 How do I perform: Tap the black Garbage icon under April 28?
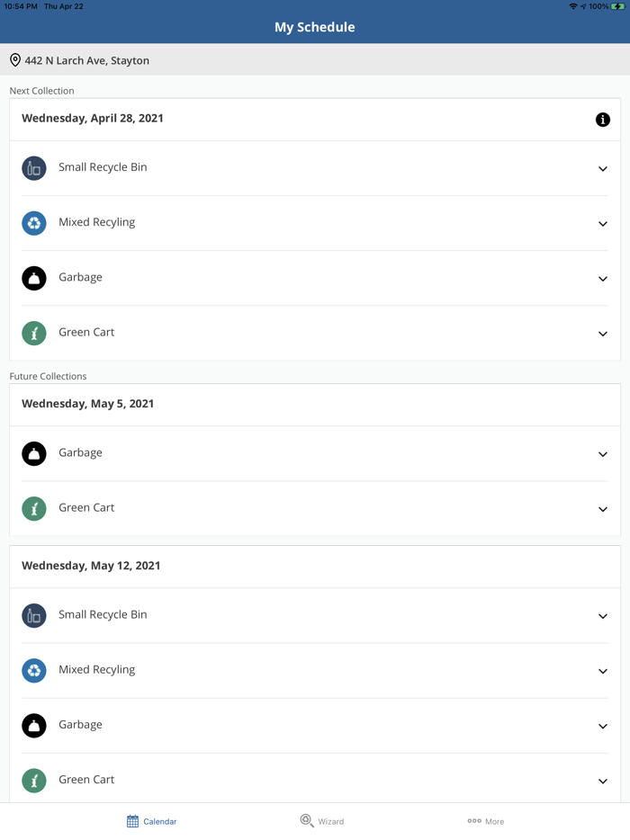click(34, 278)
